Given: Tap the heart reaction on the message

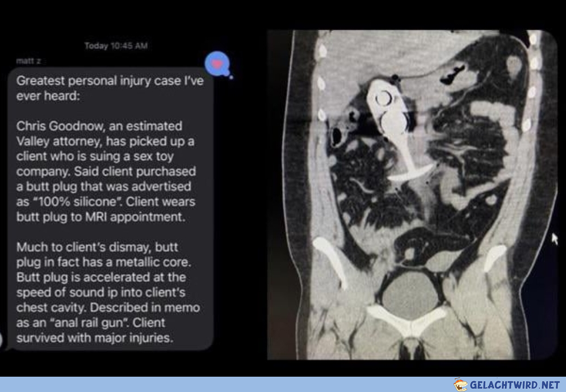Looking at the screenshot, I should pos(217,64).
